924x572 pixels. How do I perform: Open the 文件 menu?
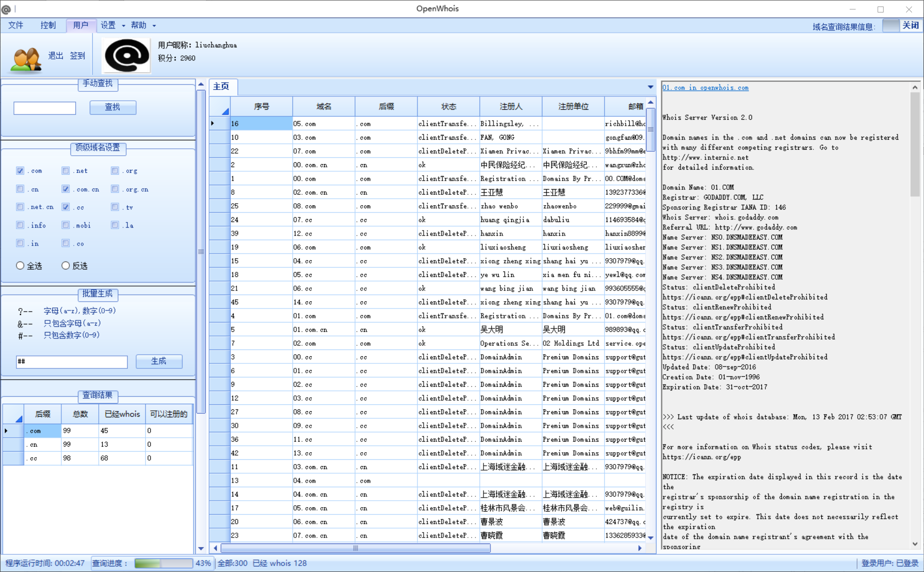[16, 25]
